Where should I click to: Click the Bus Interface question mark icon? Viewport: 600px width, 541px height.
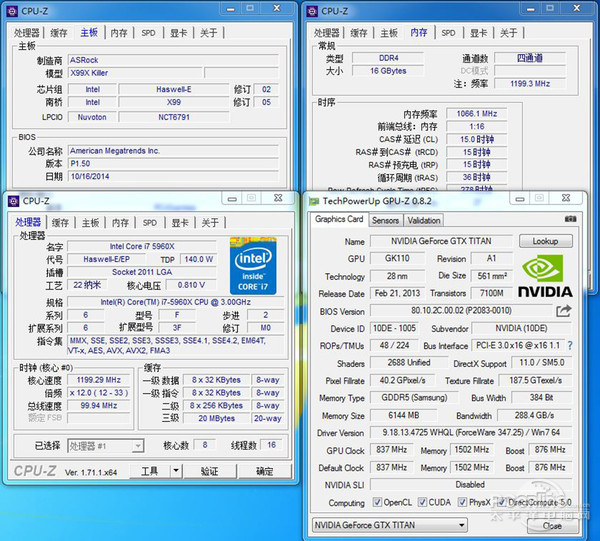coord(570,345)
